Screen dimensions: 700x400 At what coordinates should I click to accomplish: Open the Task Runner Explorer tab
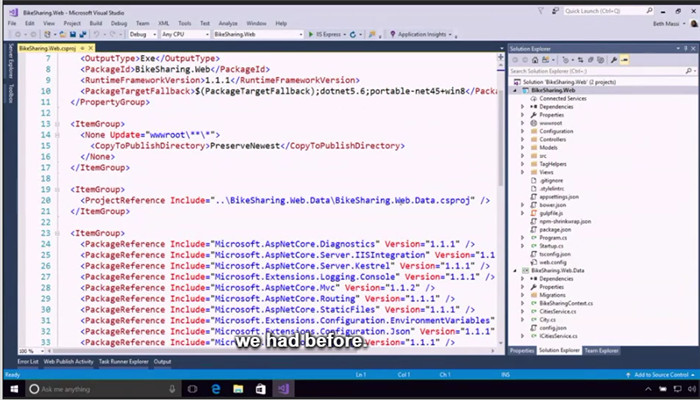(x=124, y=362)
